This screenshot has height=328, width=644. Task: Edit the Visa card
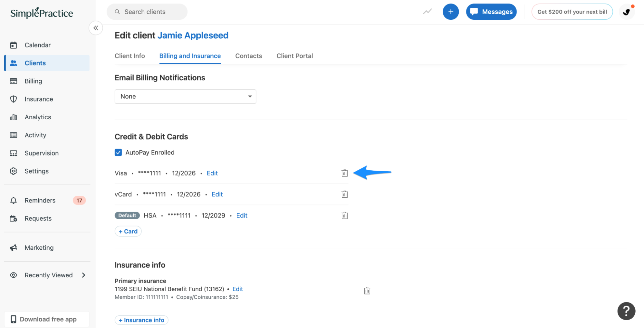(212, 174)
